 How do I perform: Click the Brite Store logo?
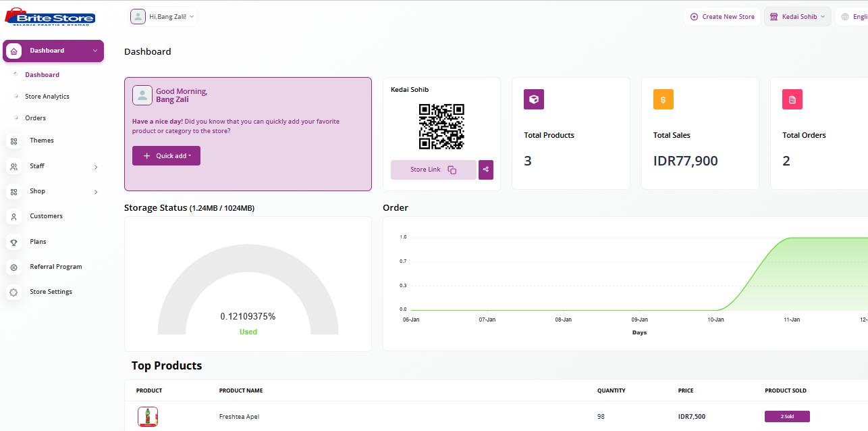pyautogui.click(x=50, y=18)
